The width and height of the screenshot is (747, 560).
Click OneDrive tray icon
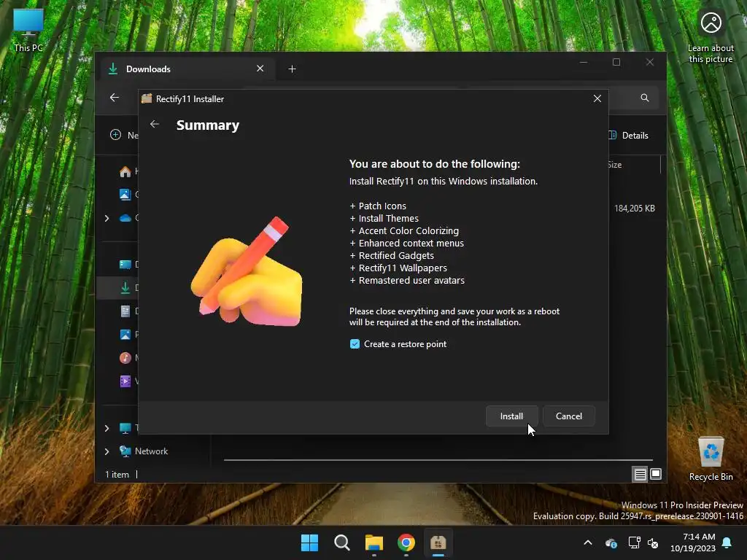[611, 542]
